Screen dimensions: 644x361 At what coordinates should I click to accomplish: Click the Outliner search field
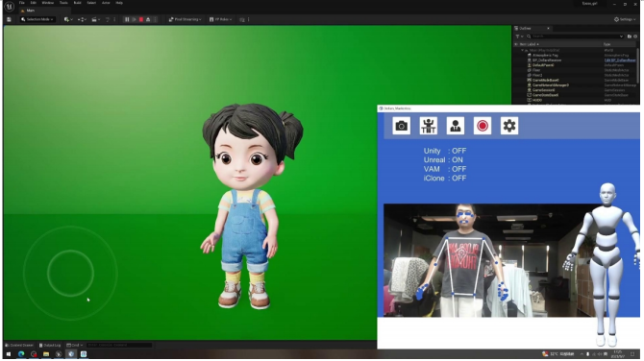pos(575,36)
